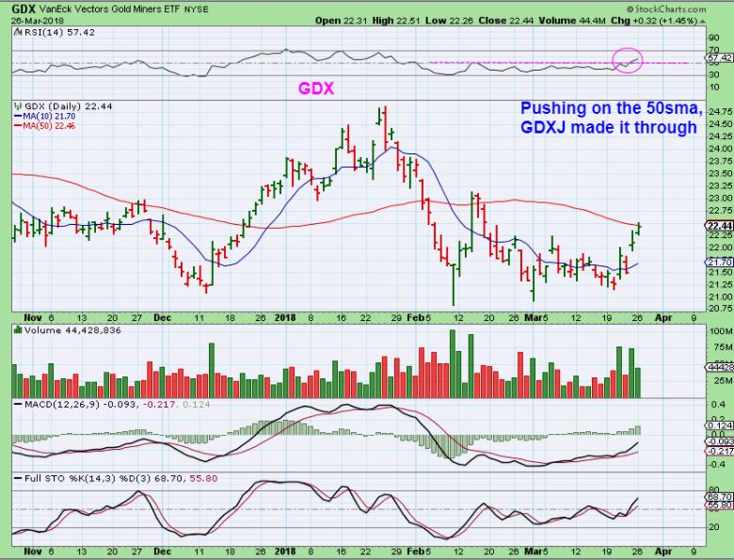The width and height of the screenshot is (734, 560).
Task: Click the 22.44 last price tag on axis
Action: (720, 226)
